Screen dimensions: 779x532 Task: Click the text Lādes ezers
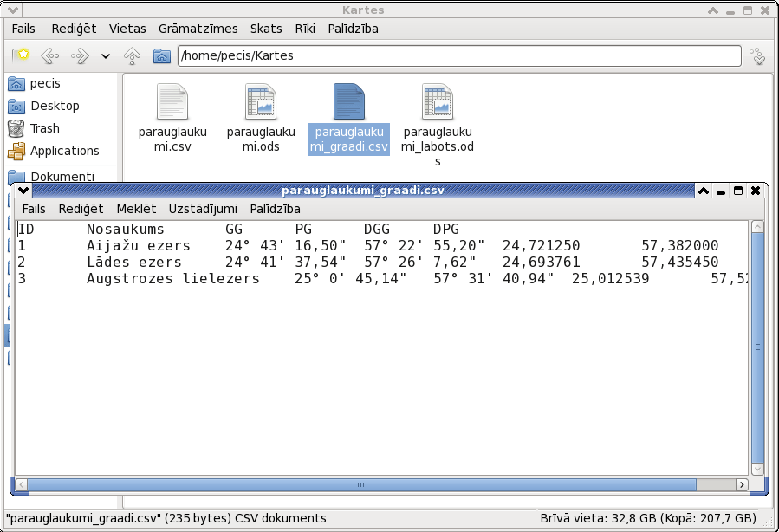134,263
